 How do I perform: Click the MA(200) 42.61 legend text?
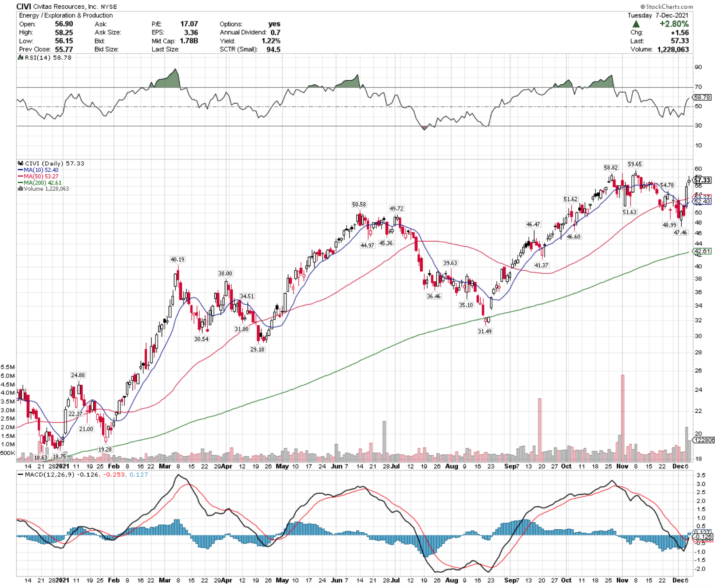click(42, 183)
